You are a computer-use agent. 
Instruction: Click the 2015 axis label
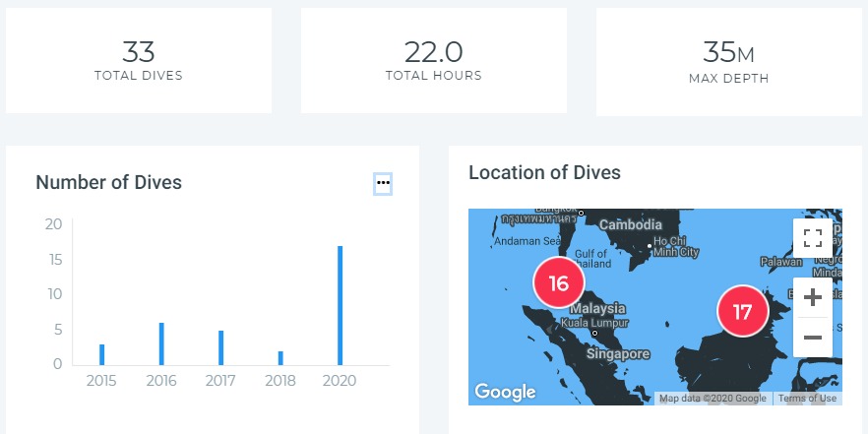[x=101, y=381]
